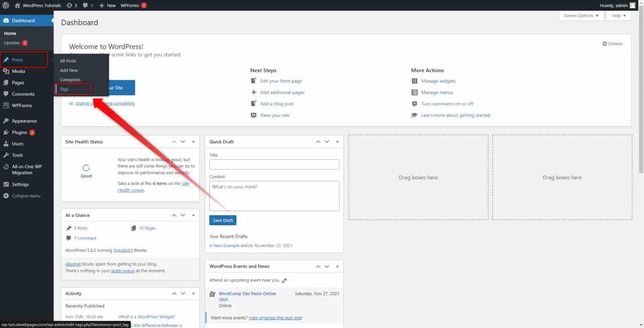Open the Edit your front page link
Viewport: 644px width, 328px height.
pyautogui.click(x=281, y=81)
